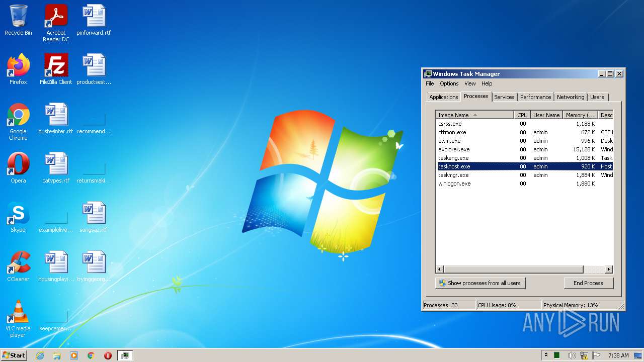
Task: Sort processes by Image Name column
Action: pos(474,115)
